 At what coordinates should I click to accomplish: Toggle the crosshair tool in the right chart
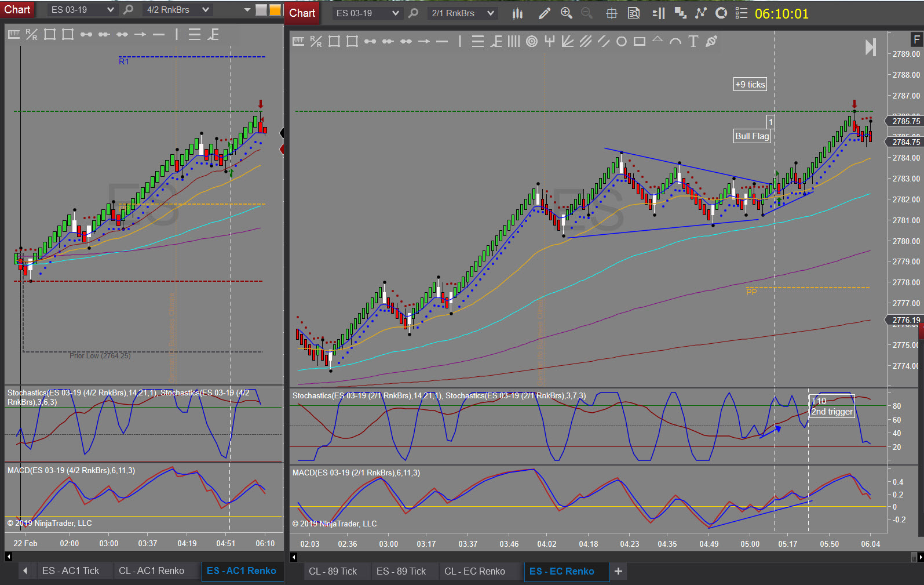click(x=611, y=13)
